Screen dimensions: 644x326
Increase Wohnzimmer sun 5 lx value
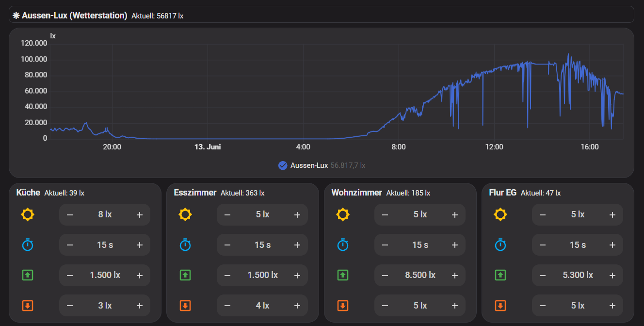click(455, 214)
